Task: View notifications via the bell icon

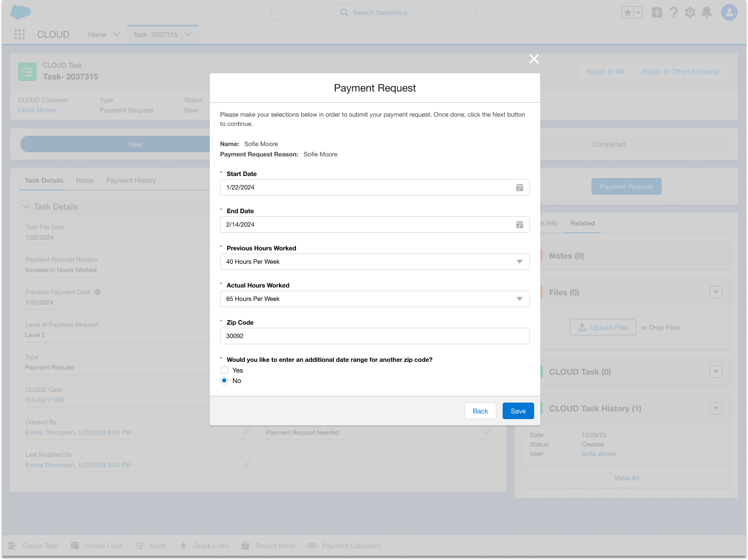Action: [x=707, y=12]
